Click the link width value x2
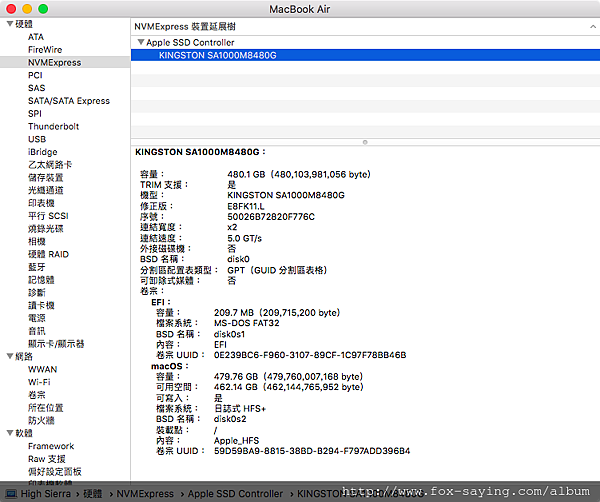 click(232, 227)
